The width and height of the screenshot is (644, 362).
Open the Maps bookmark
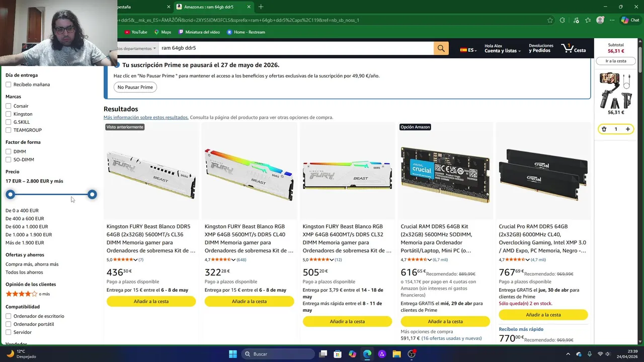point(163,32)
